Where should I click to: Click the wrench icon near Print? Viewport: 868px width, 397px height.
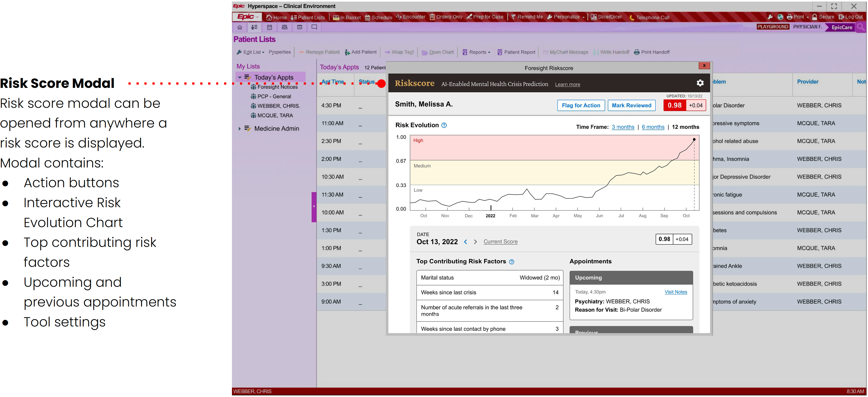[x=770, y=17]
